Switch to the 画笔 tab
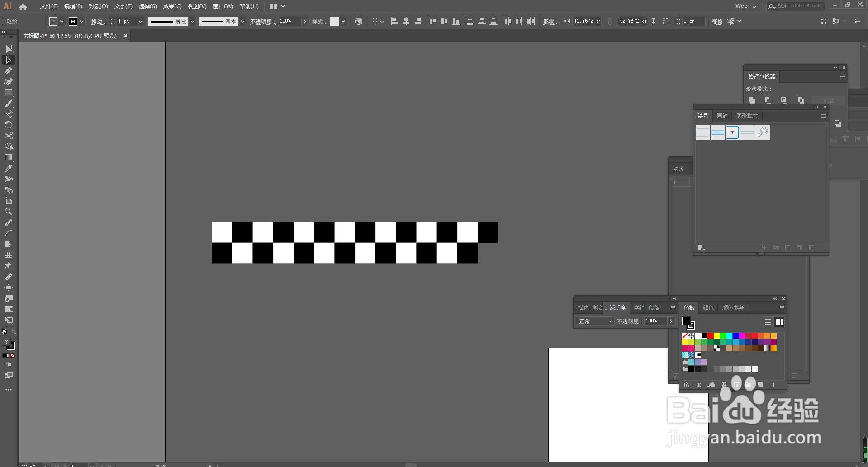This screenshot has width=868, height=467. pyautogui.click(x=722, y=116)
